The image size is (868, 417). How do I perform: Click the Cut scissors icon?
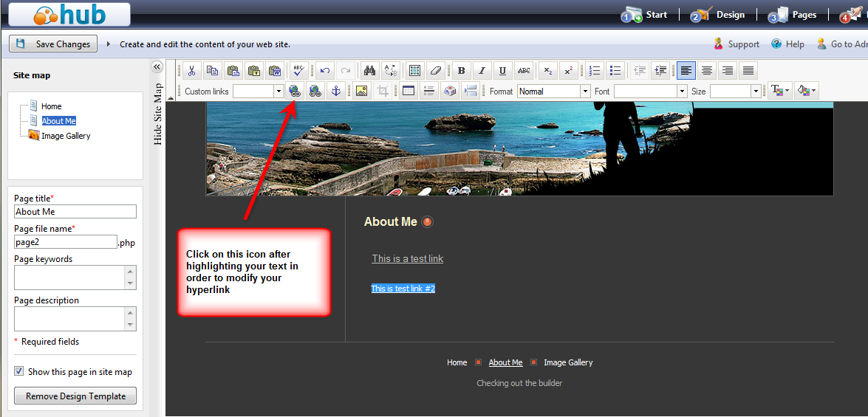pyautogui.click(x=191, y=71)
